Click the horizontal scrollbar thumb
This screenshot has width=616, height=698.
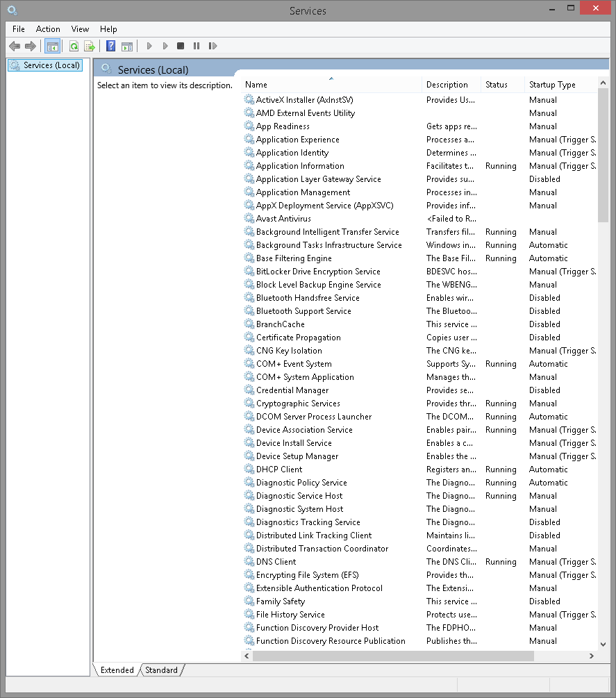tap(393, 656)
